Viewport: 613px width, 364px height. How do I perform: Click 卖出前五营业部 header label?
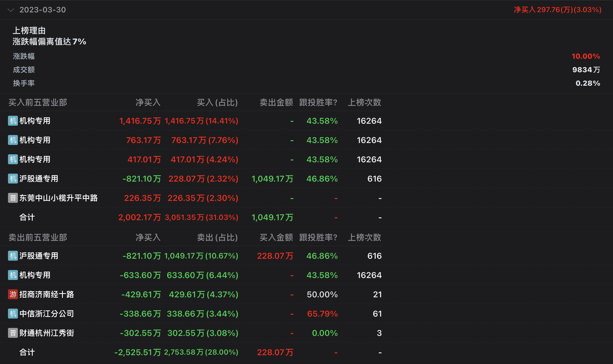click(38, 238)
